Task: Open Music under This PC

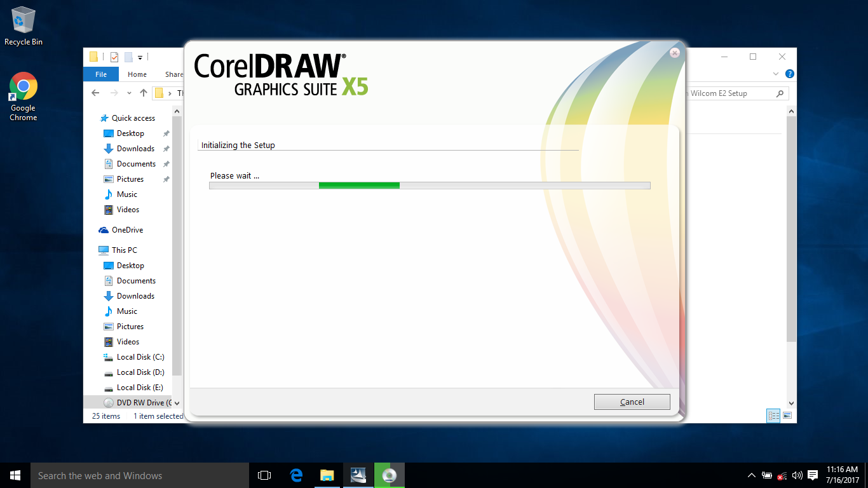Action: (x=126, y=311)
